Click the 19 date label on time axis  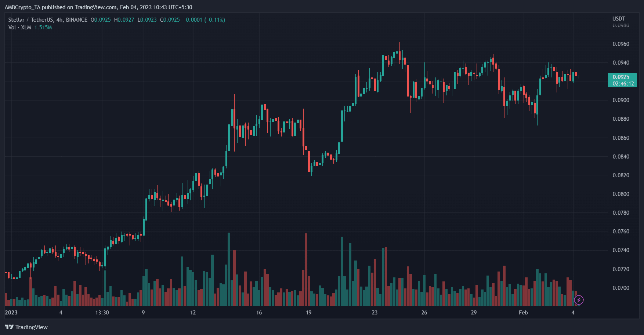(309, 313)
